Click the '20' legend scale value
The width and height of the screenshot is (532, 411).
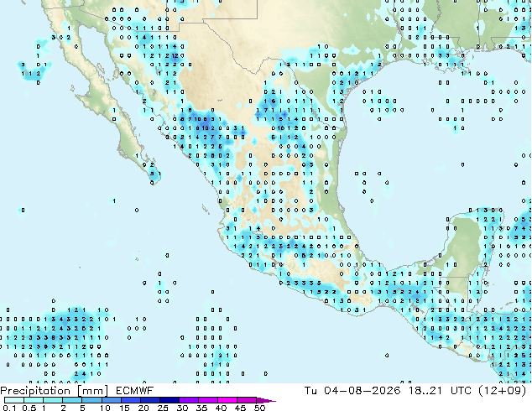[x=143, y=408]
